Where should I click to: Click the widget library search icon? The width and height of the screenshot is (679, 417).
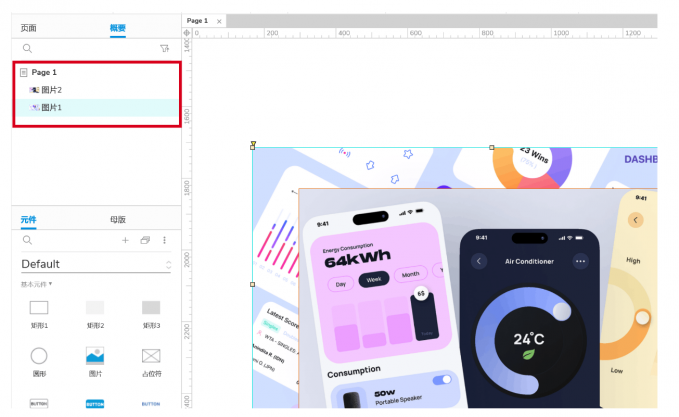coord(27,240)
